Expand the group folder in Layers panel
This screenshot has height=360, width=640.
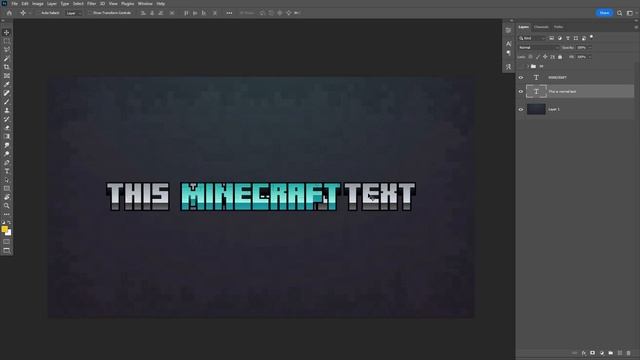click(x=528, y=66)
